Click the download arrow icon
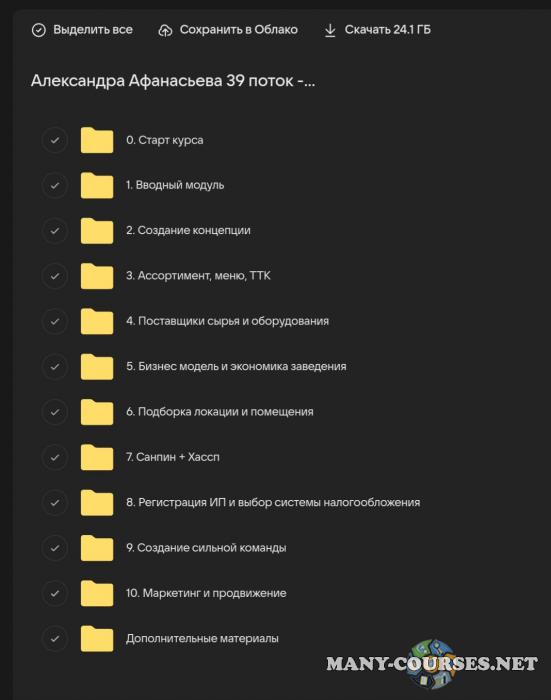 click(x=330, y=30)
